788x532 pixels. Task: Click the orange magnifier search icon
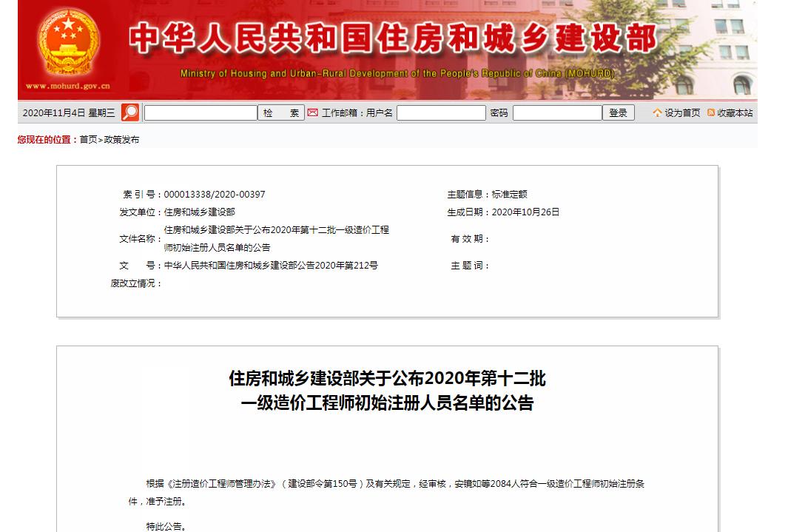(x=130, y=112)
